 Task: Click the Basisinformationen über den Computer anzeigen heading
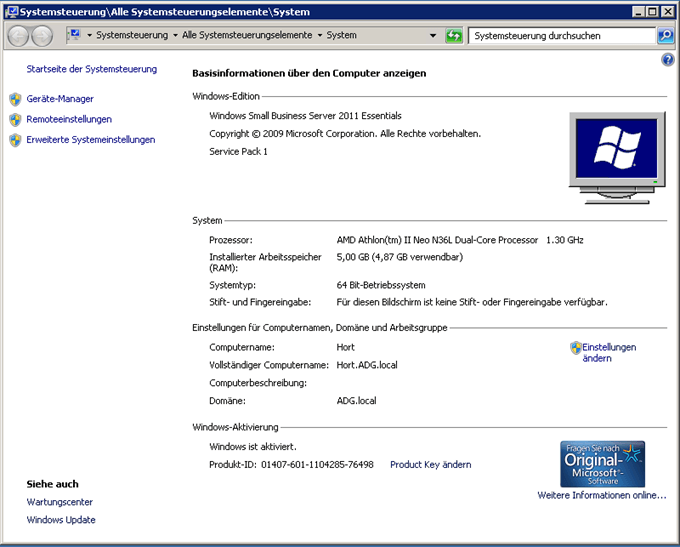pos(309,73)
